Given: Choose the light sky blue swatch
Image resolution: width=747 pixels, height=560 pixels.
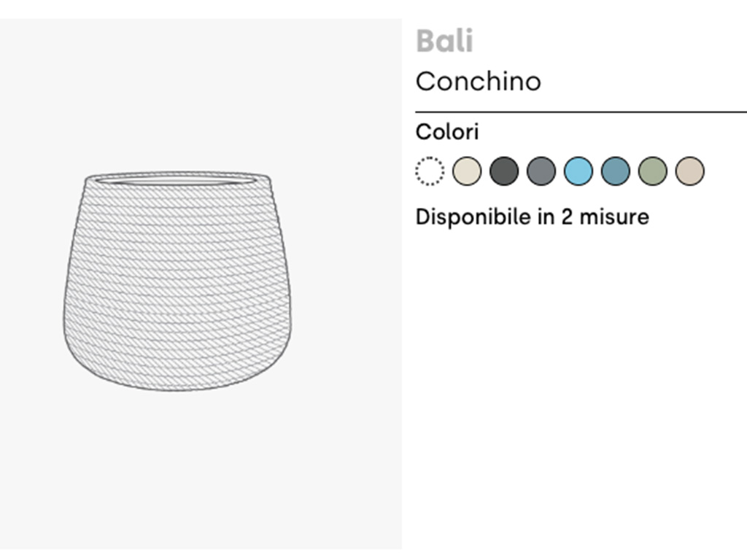Looking at the screenshot, I should 578,171.
